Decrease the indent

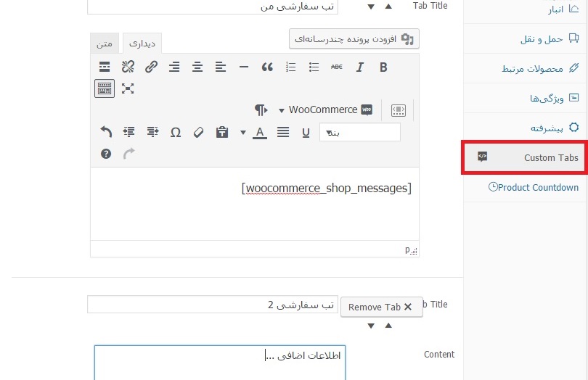[x=152, y=132]
